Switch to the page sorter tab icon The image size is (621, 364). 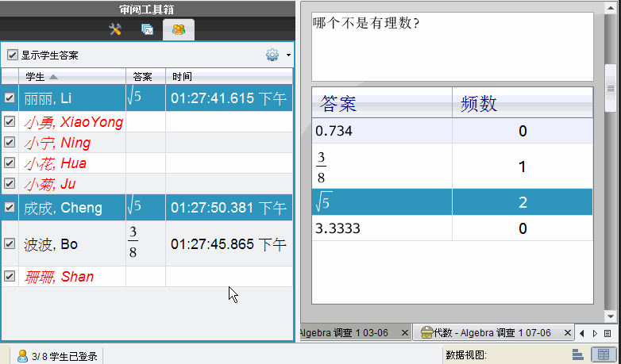[147, 30]
